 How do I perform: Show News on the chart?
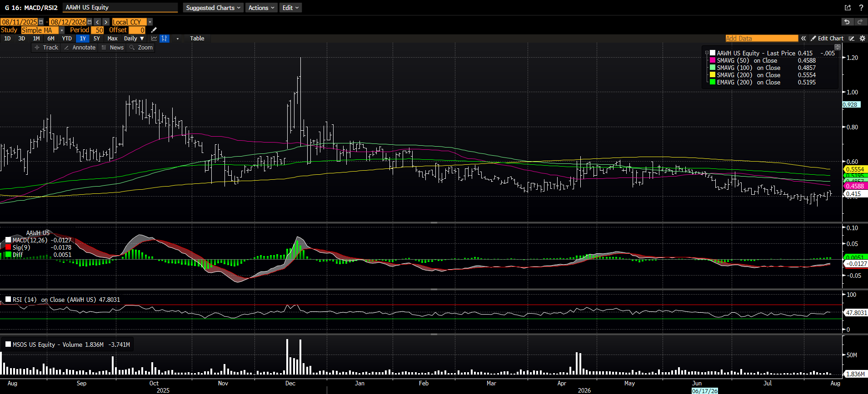113,48
